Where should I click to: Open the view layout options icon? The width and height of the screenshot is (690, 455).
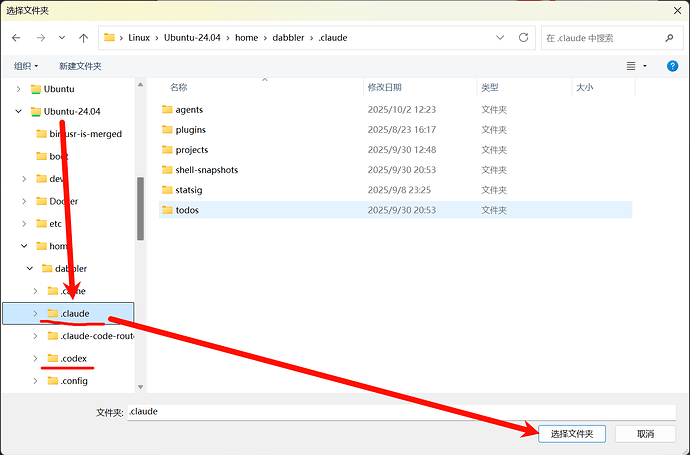(x=631, y=66)
